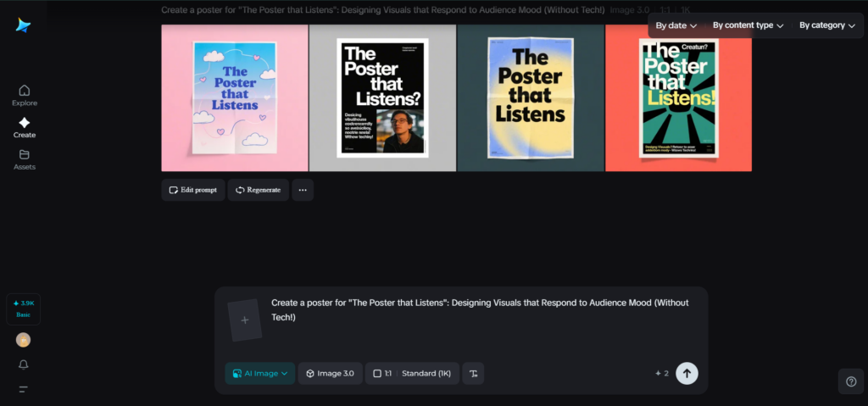Click the user profile avatar
This screenshot has width=868, height=406.
[24, 340]
